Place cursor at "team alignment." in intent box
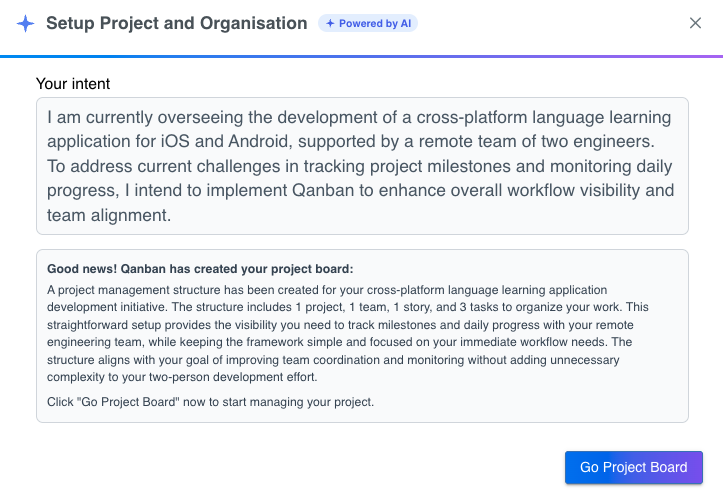This screenshot has width=723, height=499. coord(109,215)
